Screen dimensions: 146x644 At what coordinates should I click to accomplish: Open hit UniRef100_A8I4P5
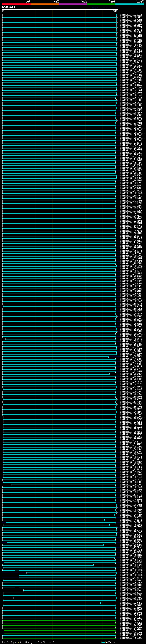coord(131,17)
